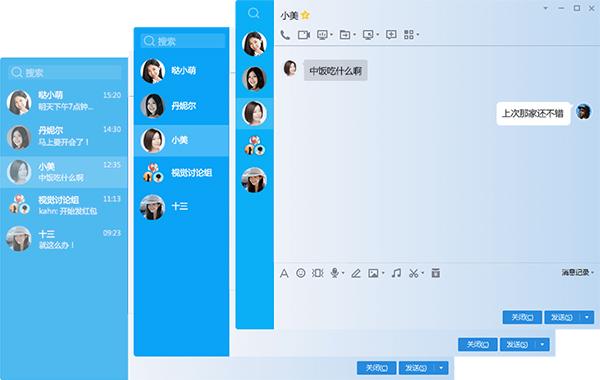The image size is (600, 380).
Task: Click the message bubble 上次那家还不错
Action: [x=533, y=114]
